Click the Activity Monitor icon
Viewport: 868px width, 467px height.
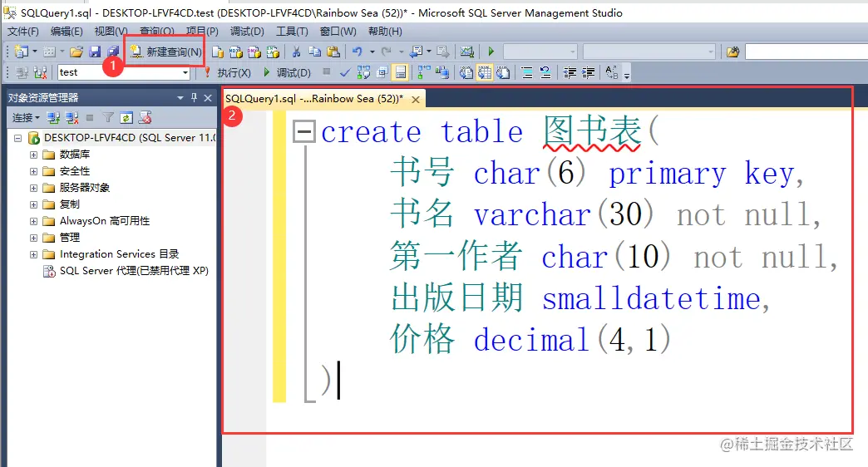467,52
